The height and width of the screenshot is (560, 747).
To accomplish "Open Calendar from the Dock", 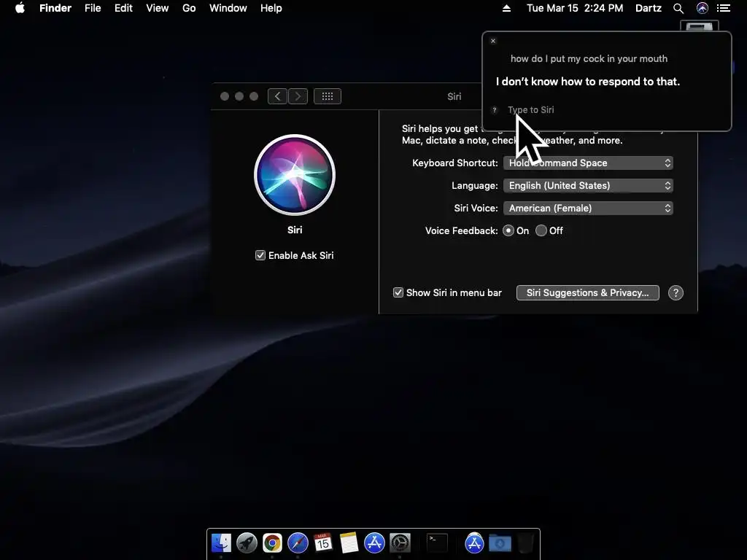I will [323, 542].
